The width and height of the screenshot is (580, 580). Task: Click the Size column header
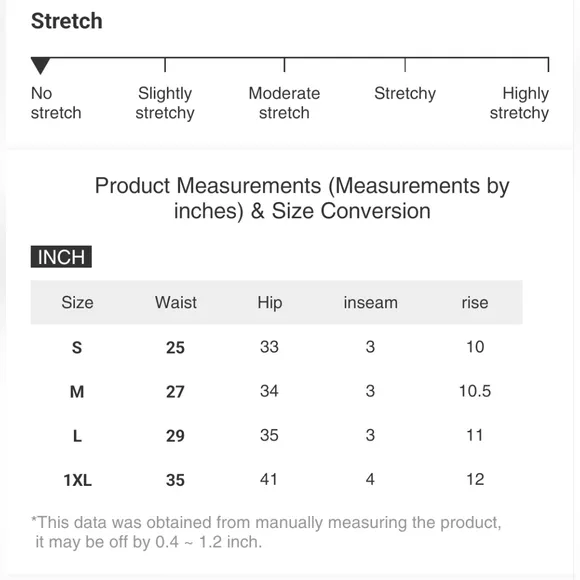[77, 303]
